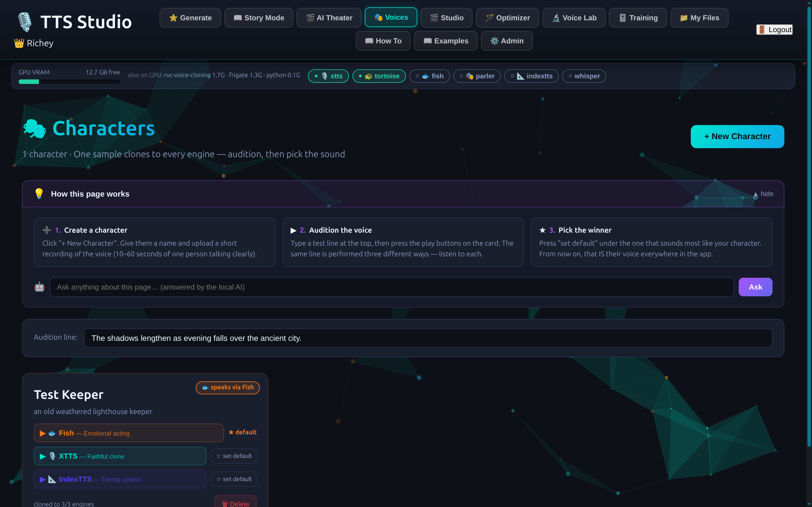Play the Fish emotional acting audition
Viewport: 812px width, 507px height.
point(129,433)
